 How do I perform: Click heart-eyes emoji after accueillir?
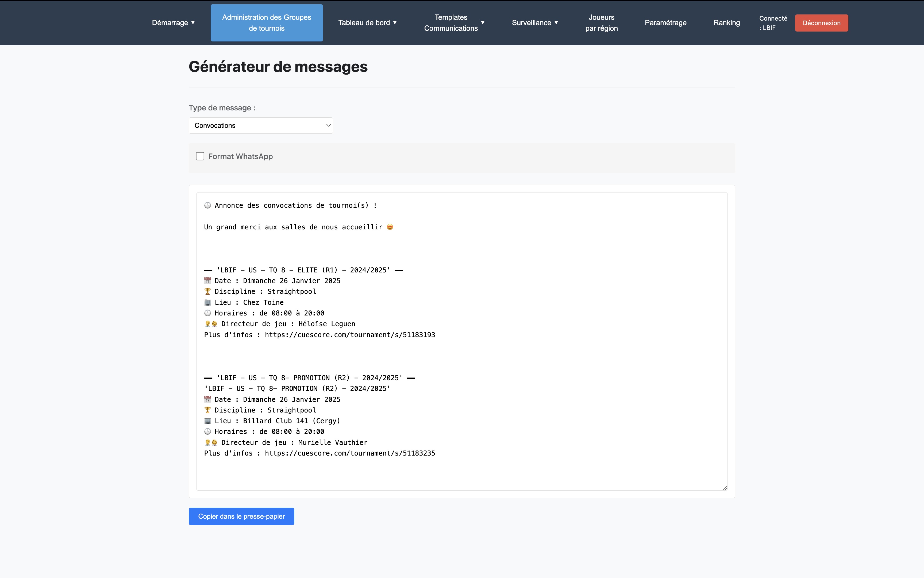[390, 227]
